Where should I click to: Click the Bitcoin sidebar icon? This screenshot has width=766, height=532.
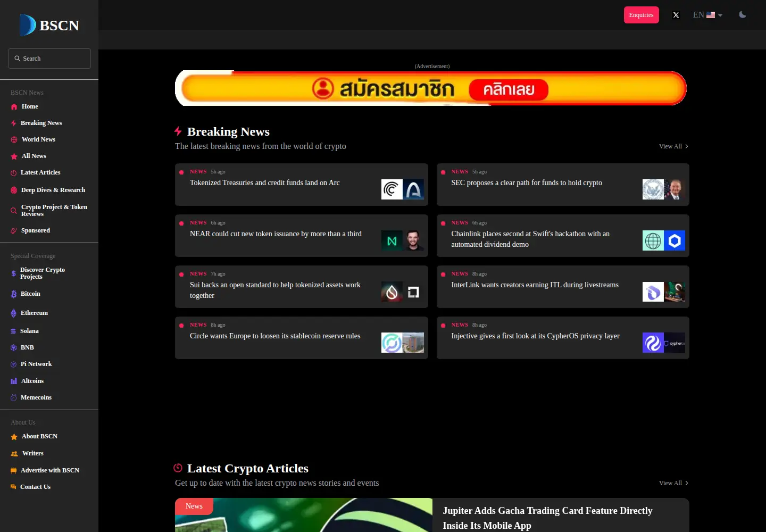pyautogui.click(x=14, y=294)
